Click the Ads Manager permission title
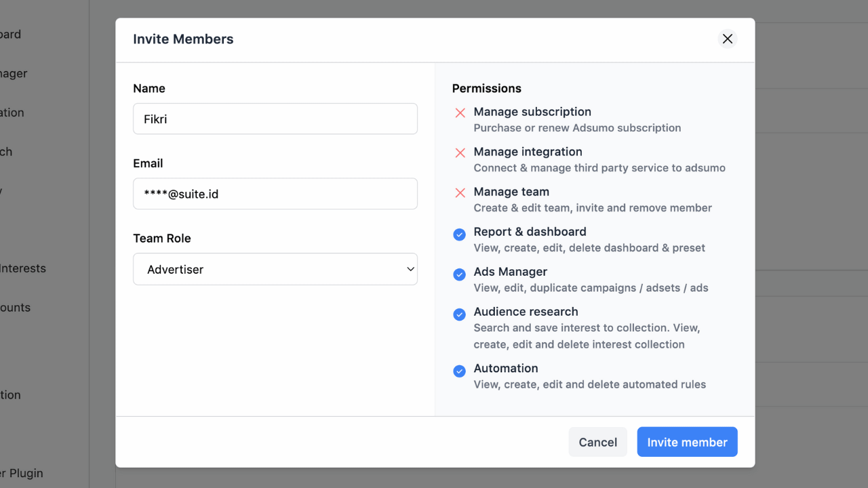The width and height of the screenshot is (868, 488). 510,272
